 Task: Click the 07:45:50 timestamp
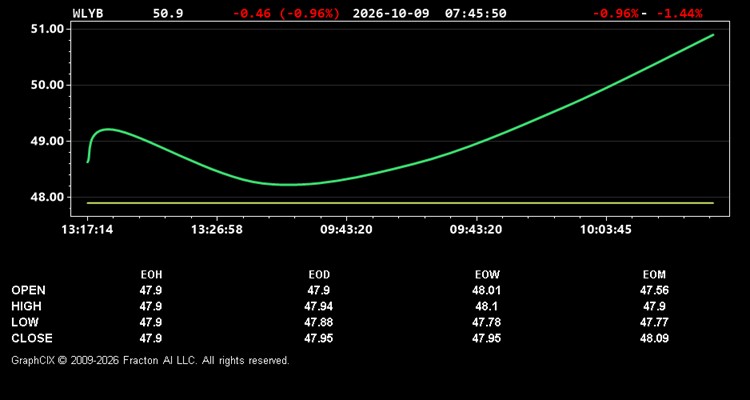coord(475,13)
